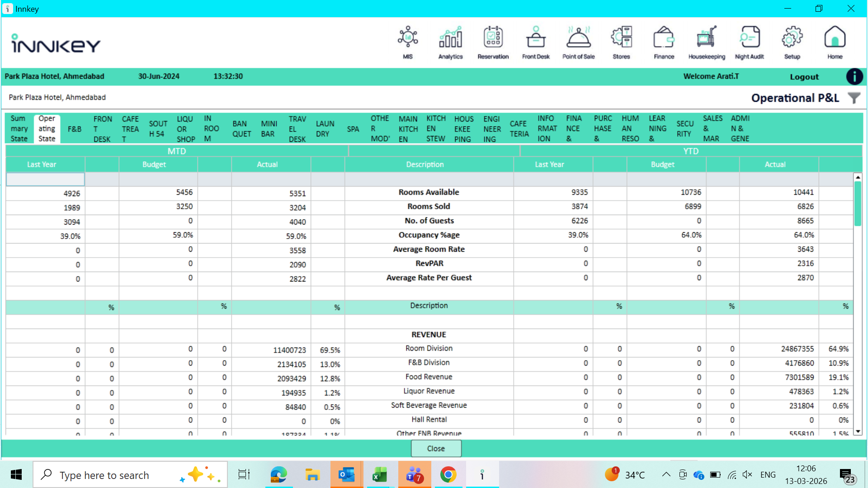This screenshot has width=868, height=488.
Task: Open the Setup gear module
Action: point(792,42)
